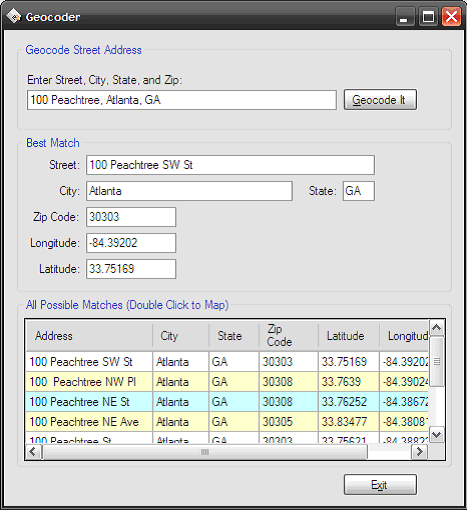Click the Geocode It button
This screenshot has height=510, width=467.
380,100
